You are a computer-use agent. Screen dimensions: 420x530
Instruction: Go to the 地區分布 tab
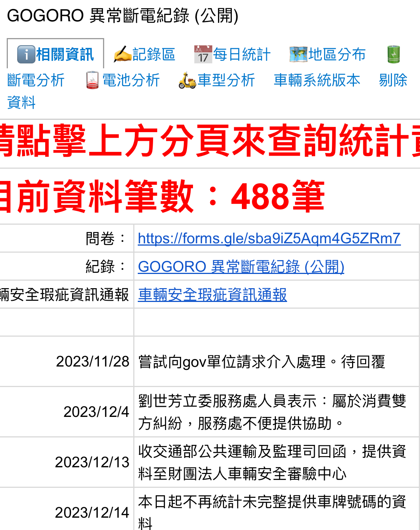point(327,54)
